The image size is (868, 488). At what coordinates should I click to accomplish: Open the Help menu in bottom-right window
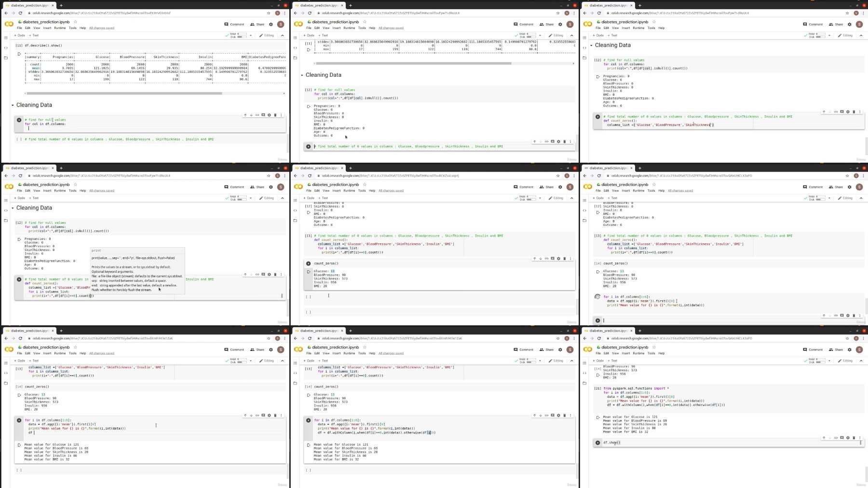pyautogui.click(x=661, y=353)
